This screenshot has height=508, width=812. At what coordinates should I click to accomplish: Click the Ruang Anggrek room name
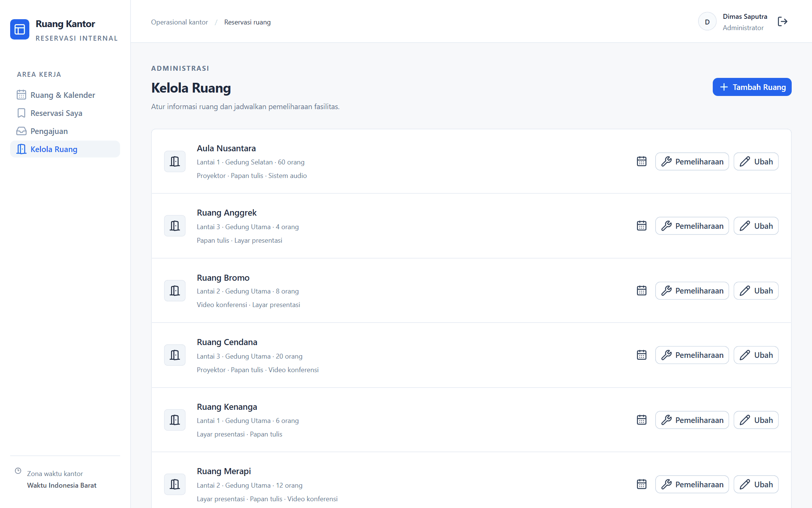227,213
